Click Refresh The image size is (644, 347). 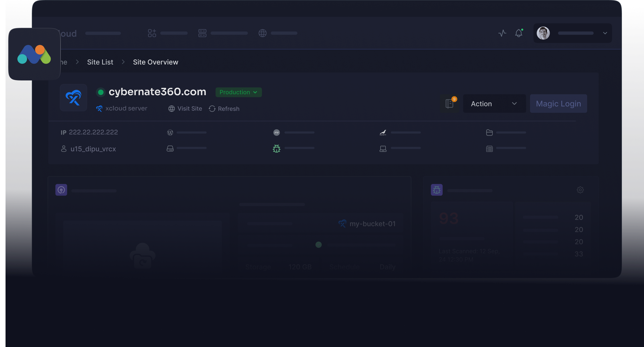pyautogui.click(x=224, y=109)
